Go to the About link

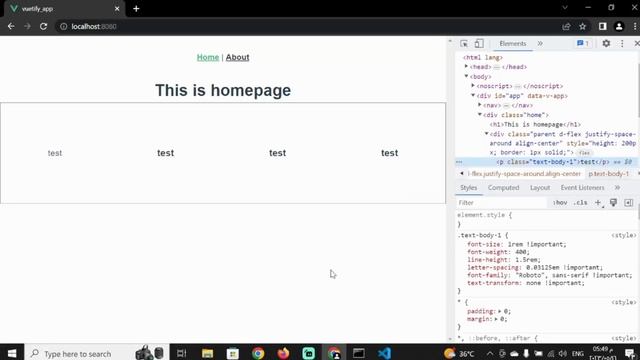point(238,58)
